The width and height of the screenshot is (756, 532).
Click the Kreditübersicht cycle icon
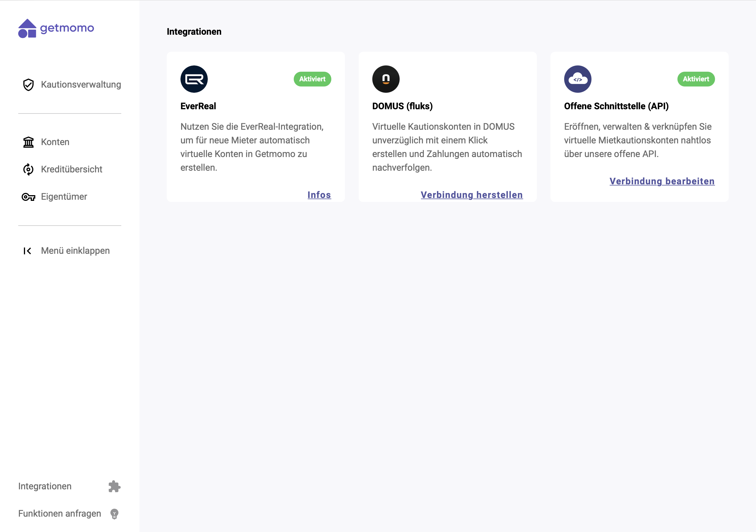click(x=28, y=170)
